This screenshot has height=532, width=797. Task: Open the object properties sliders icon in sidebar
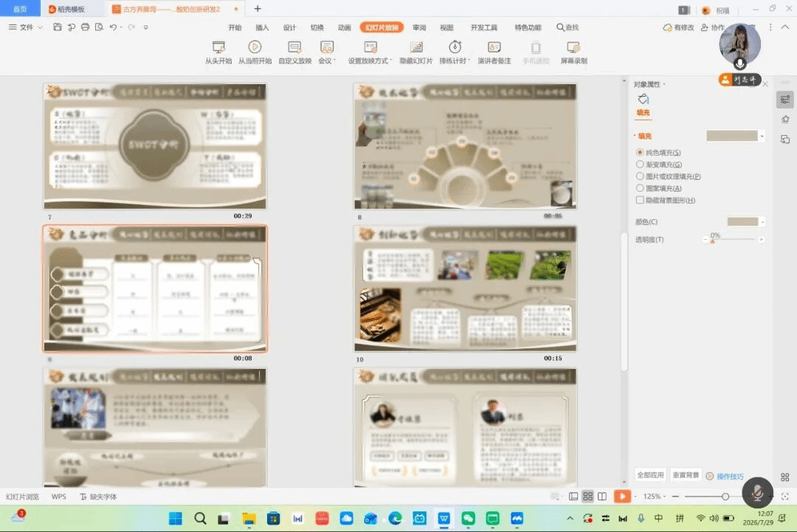pyautogui.click(x=785, y=100)
